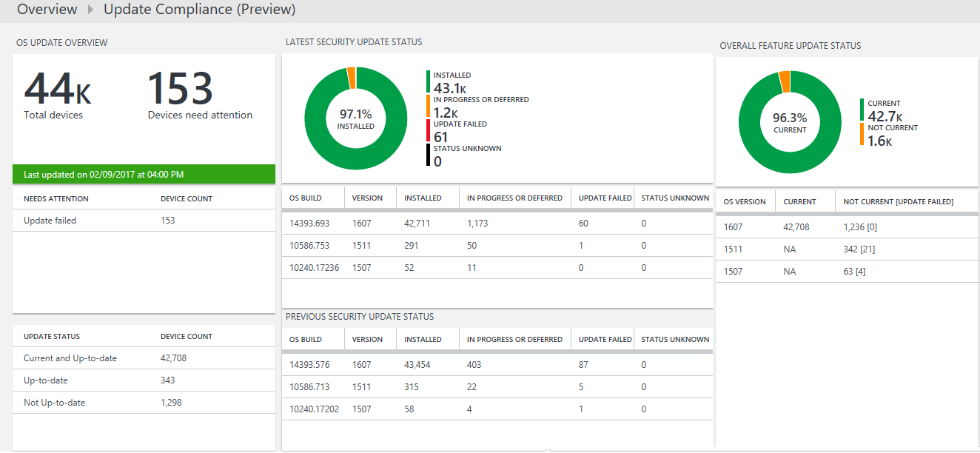Viewport: 980px width, 453px height.
Task: Open the 153 Devices need attention tile
Action: [199, 95]
